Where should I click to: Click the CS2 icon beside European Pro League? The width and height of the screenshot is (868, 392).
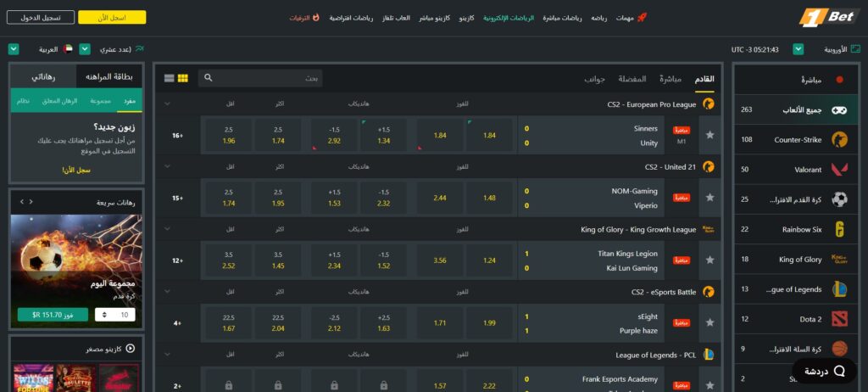coord(708,104)
